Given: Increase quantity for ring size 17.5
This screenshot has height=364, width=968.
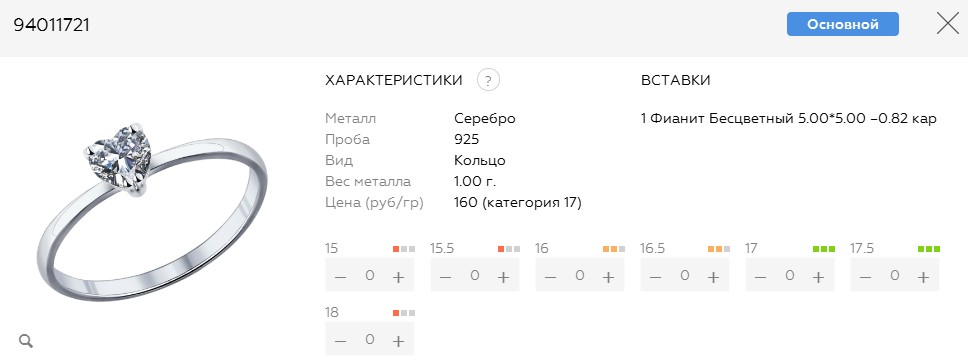Looking at the screenshot, I should point(924,277).
